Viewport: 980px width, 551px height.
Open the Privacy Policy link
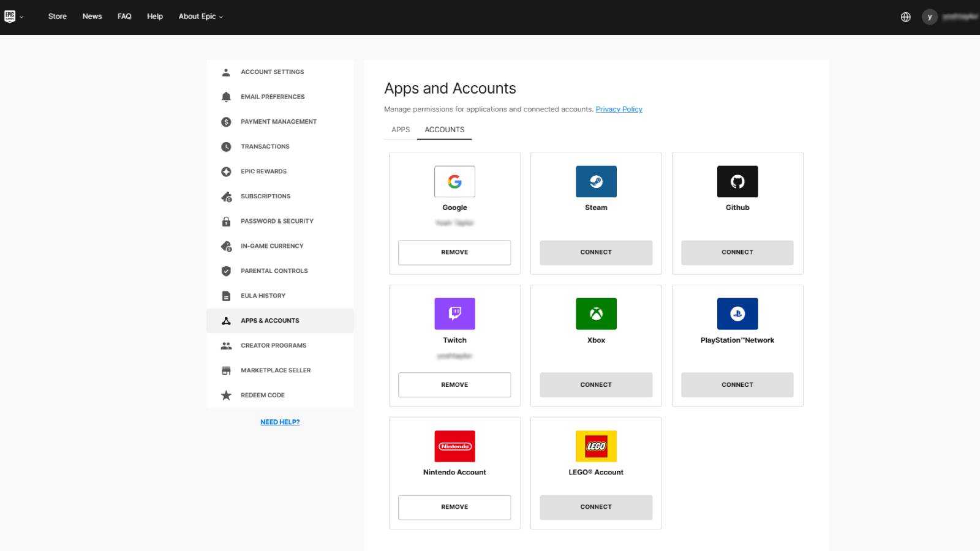pyautogui.click(x=619, y=110)
